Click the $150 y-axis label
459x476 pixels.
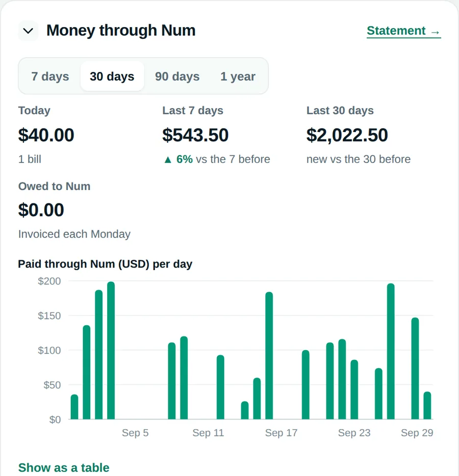(x=49, y=315)
